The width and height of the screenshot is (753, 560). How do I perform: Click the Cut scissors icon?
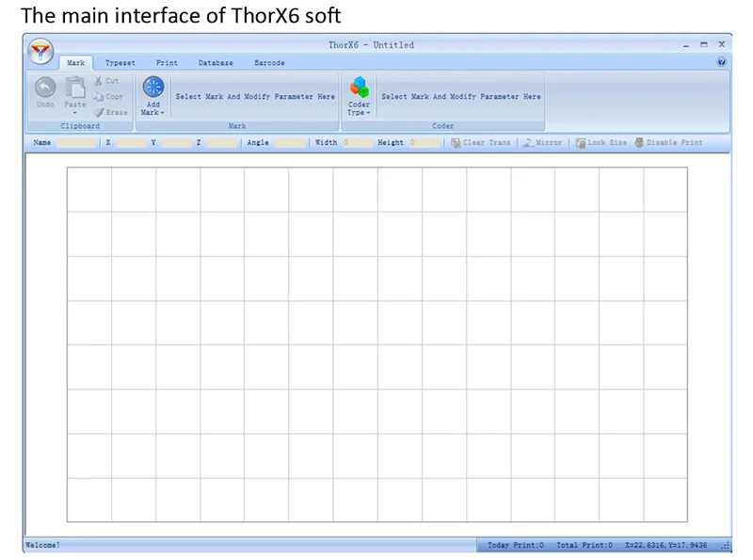tap(100, 81)
